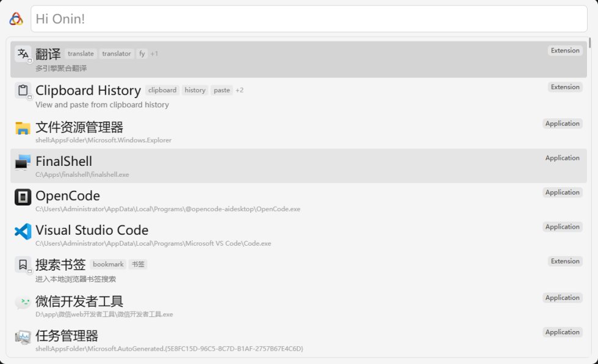Click Extension badge on 翻译 row

[x=565, y=51]
